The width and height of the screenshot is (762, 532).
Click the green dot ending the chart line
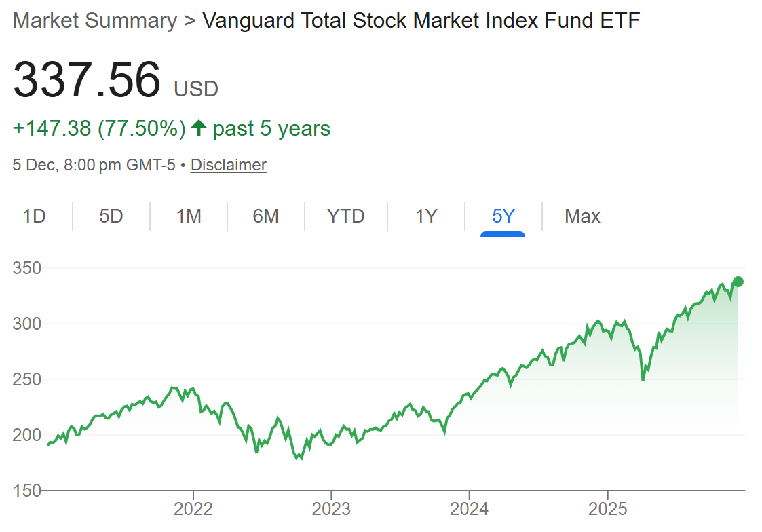tap(738, 282)
